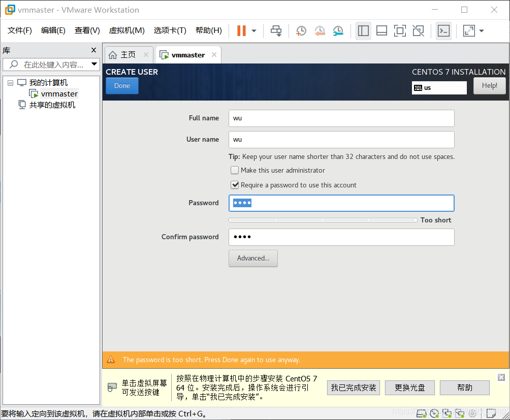Open the snapshot manager icon
The width and height of the screenshot is (510, 420).
point(338,31)
